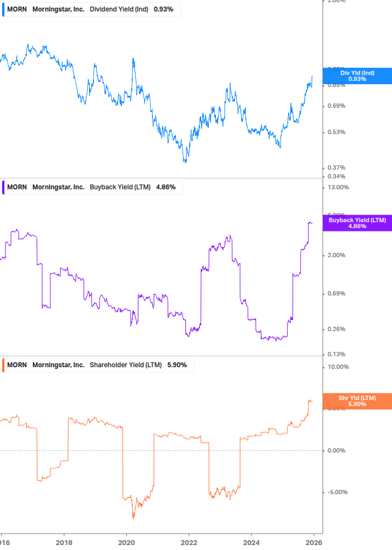Click the 2020 label on the time axis
The image size is (392, 550).
click(x=126, y=543)
